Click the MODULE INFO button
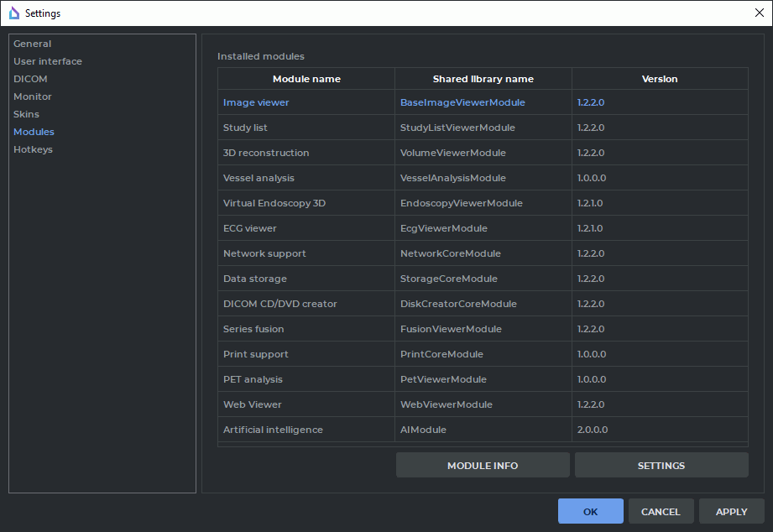 [483, 466]
